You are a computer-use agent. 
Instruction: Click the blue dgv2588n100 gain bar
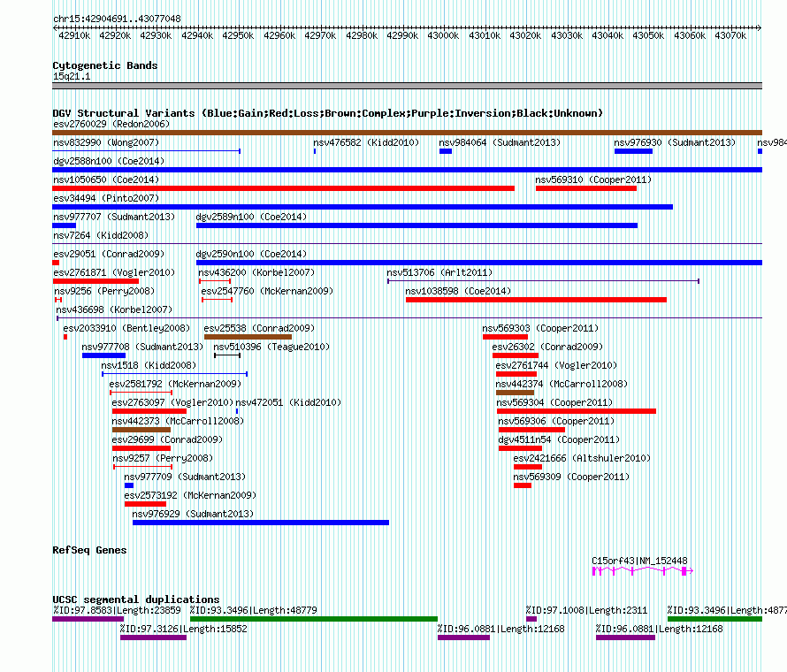click(407, 170)
